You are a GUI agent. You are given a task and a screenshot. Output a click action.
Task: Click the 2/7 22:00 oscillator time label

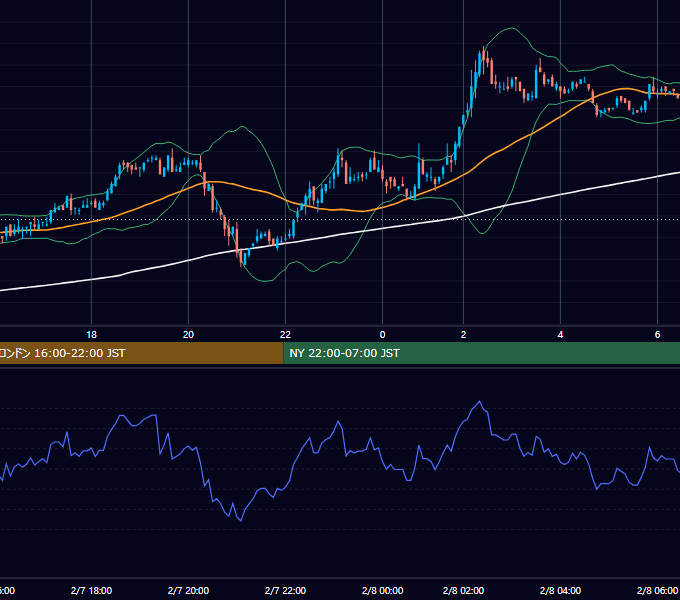point(285,590)
